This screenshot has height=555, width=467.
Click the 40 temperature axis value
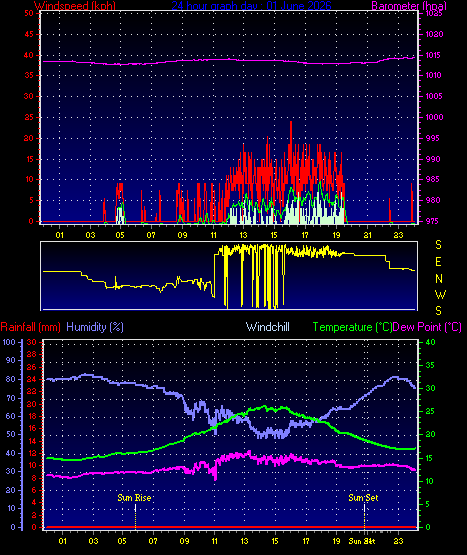pyautogui.click(x=430, y=342)
